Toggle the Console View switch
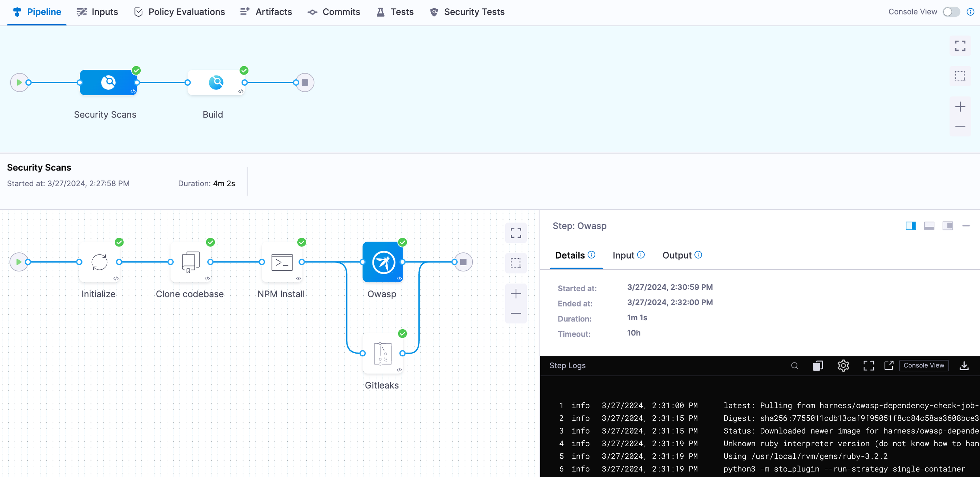 [x=951, y=12]
